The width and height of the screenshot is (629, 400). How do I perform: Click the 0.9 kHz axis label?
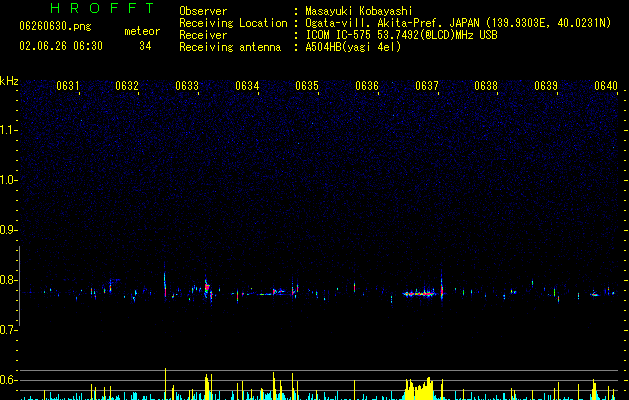click(x=8, y=230)
